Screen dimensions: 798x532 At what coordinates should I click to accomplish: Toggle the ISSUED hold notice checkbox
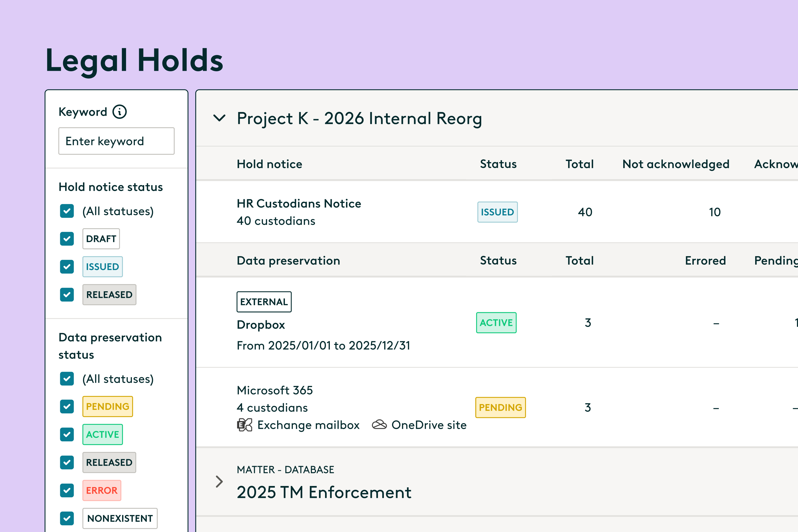[67, 267]
